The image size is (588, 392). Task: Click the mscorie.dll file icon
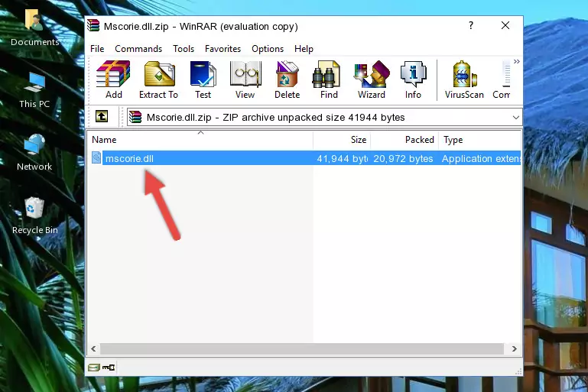click(96, 157)
